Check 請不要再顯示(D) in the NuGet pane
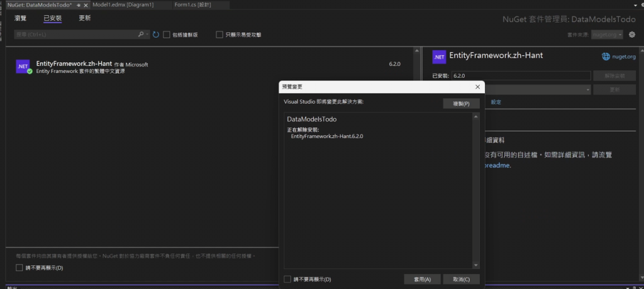This screenshot has width=644, height=289. pos(19,268)
